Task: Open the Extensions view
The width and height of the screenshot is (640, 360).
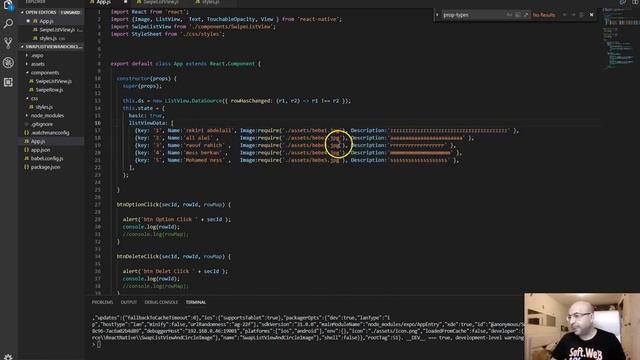Action: (8, 82)
